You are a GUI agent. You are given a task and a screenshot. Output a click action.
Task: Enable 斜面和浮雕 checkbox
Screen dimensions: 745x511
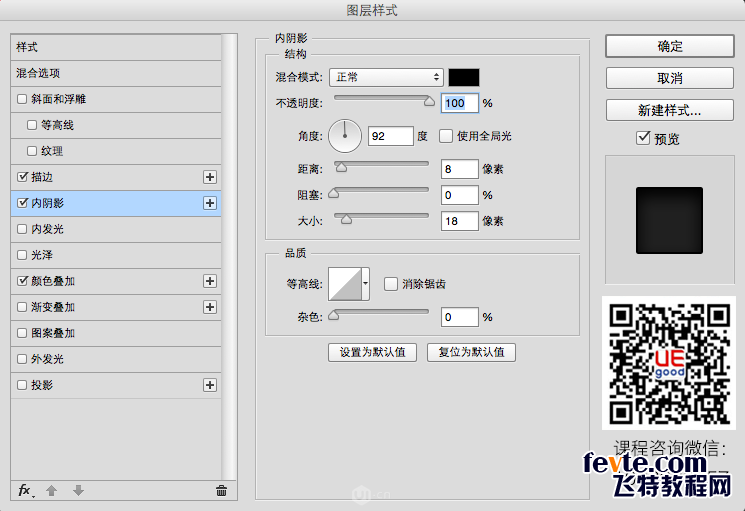(22, 99)
